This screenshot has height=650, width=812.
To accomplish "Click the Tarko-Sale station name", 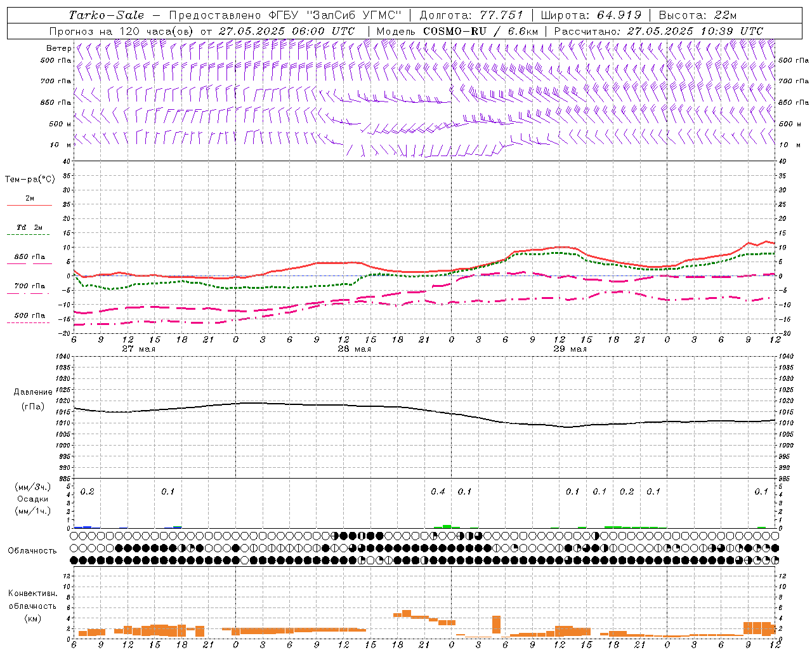I will [107, 15].
